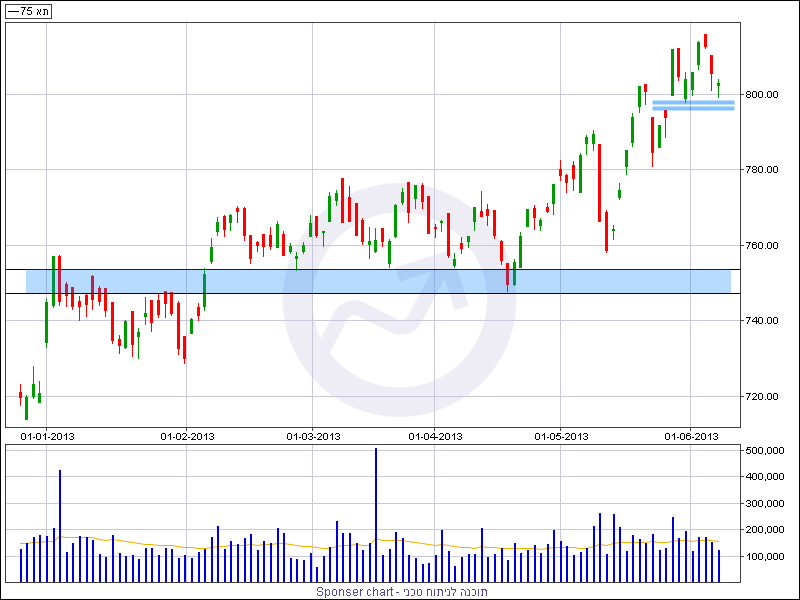
Task: Click the 500,000 volume axis label
Action: coord(764,451)
